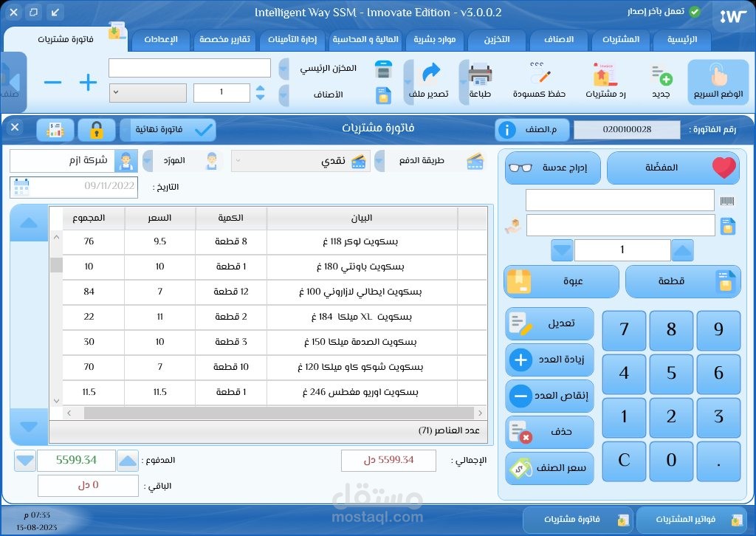The width and height of the screenshot is (756, 536).
Task: Expand main warehouse المخزن الرئيسي arrow
Action: [284, 69]
